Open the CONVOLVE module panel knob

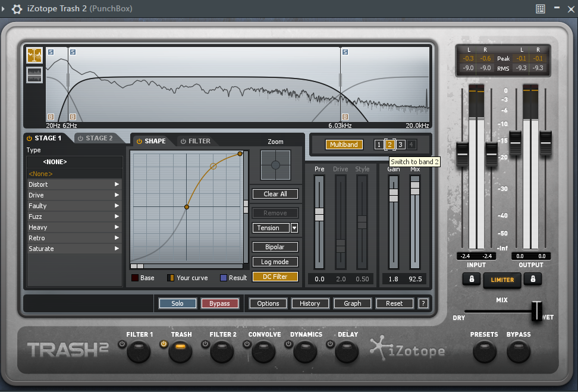263,352
